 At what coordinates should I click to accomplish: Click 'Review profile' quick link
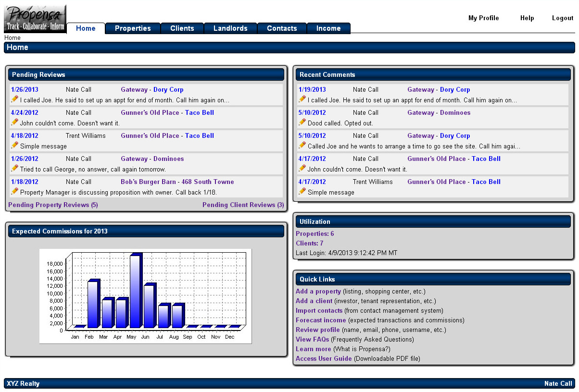click(x=318, y=330)
